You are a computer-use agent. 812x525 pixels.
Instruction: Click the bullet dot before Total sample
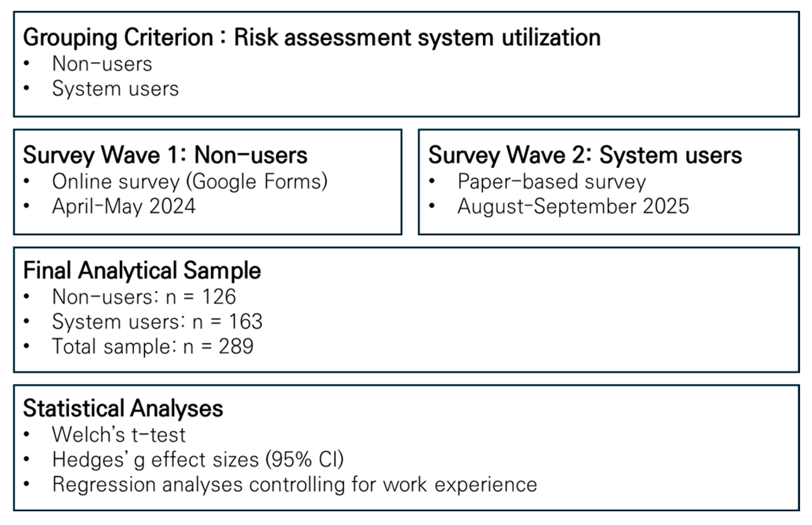27,346
